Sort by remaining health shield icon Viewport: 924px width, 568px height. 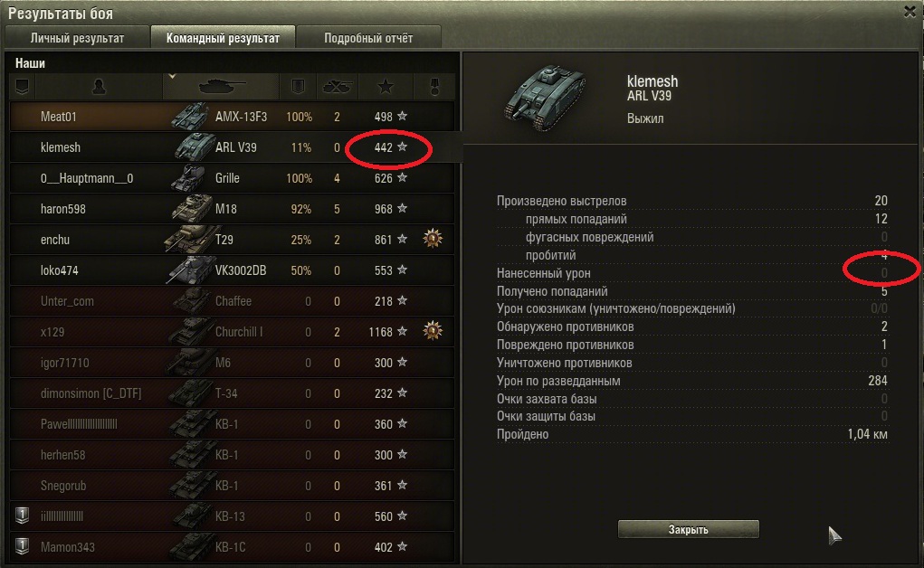(298, 87)
